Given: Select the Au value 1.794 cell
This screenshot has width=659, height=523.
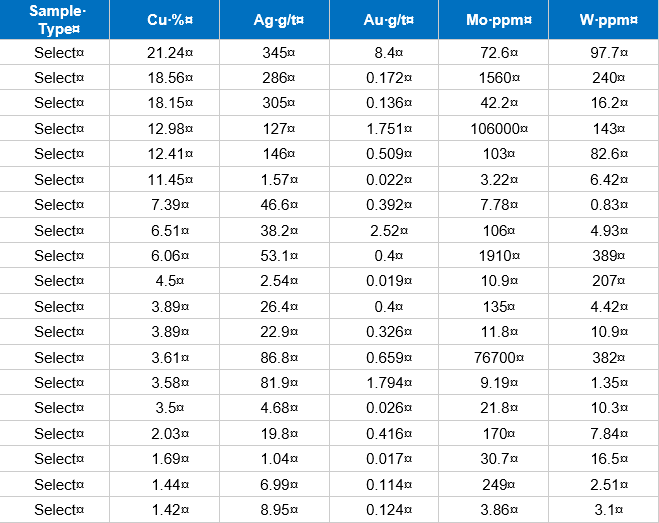Looking at the screenshot, I should [383, 383].
